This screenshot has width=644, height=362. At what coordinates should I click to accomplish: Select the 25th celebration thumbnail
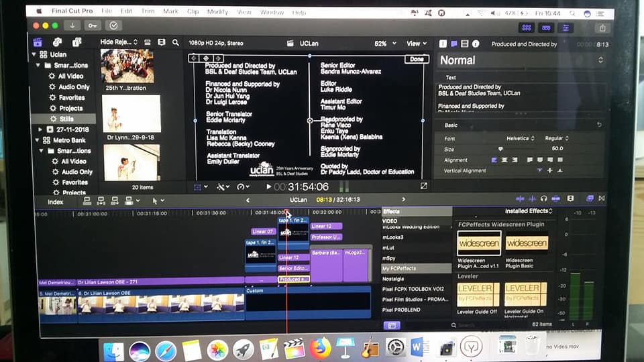coord(127,66)
